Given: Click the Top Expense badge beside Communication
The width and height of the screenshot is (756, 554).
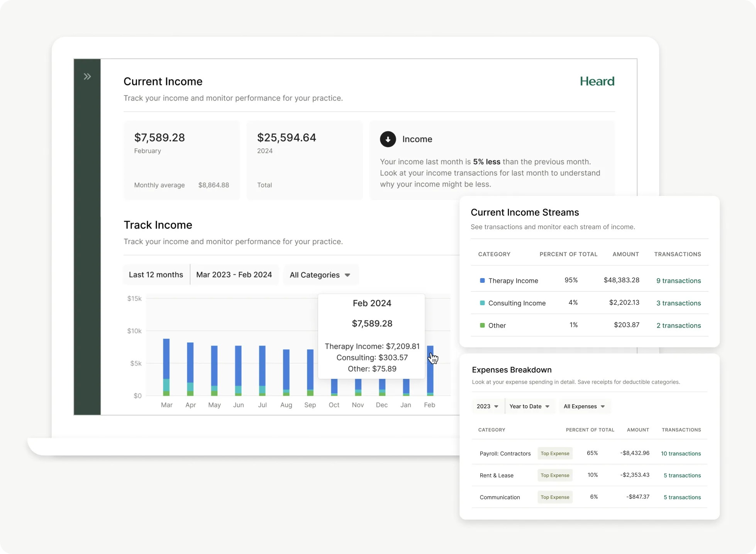Looking at the screenshot, I should [x=555, y=497].
